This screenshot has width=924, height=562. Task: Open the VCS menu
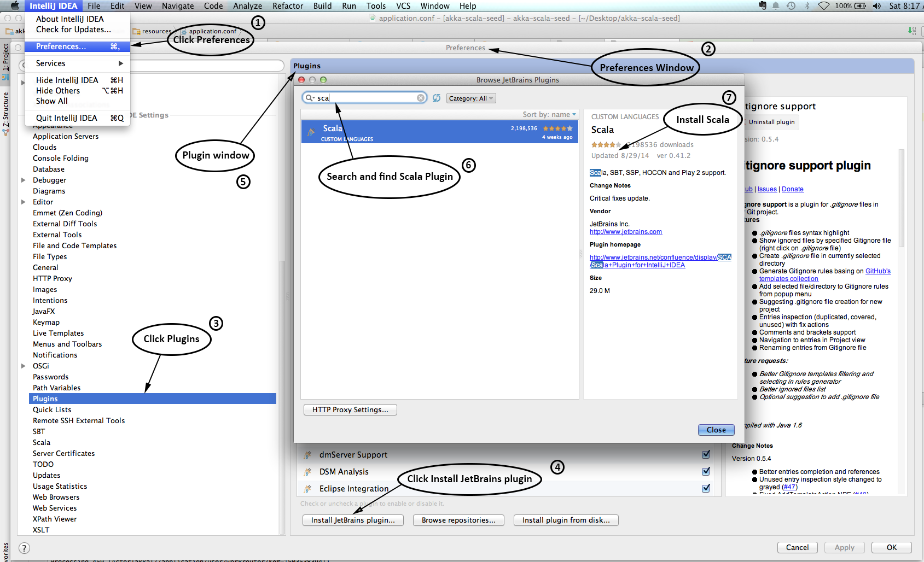(x=403, y=6)
